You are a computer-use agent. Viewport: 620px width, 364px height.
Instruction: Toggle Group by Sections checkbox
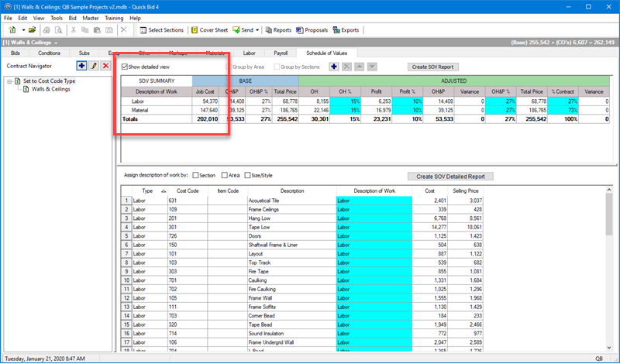[277, 67]
